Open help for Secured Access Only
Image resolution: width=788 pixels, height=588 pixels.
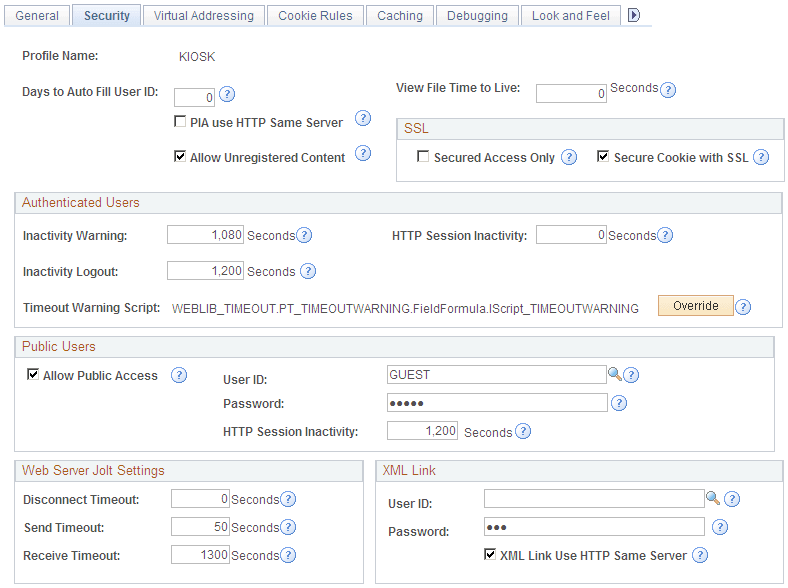(x=569, y=157)
